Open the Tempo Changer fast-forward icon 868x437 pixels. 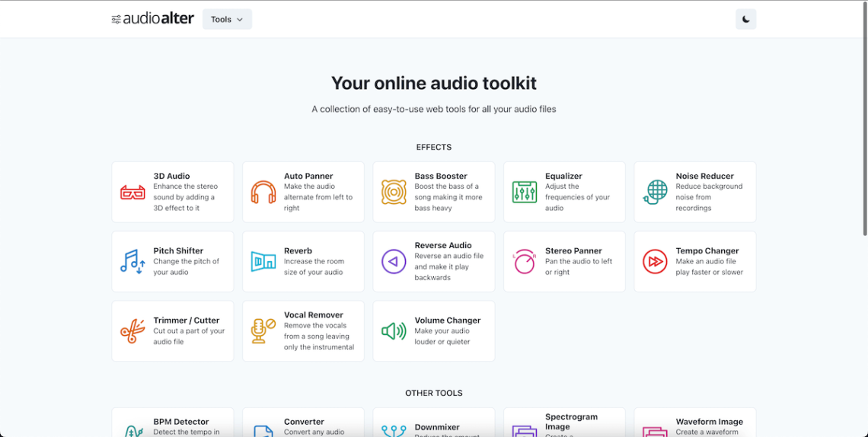(x=655, y=262)
